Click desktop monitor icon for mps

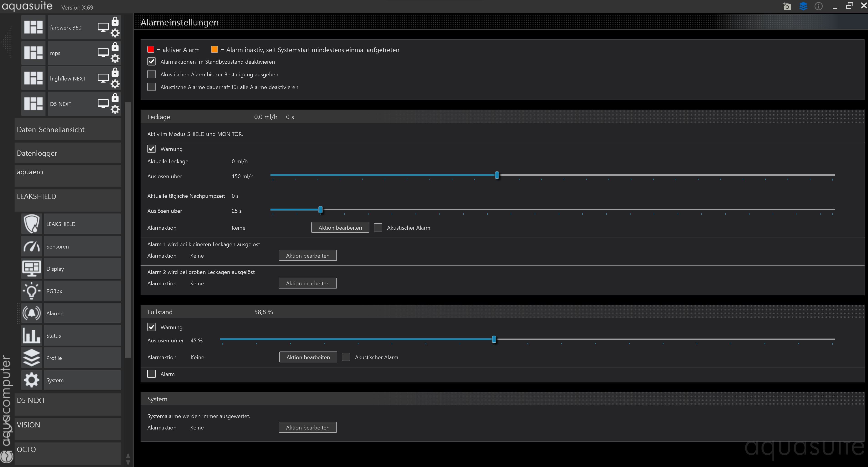103,53
